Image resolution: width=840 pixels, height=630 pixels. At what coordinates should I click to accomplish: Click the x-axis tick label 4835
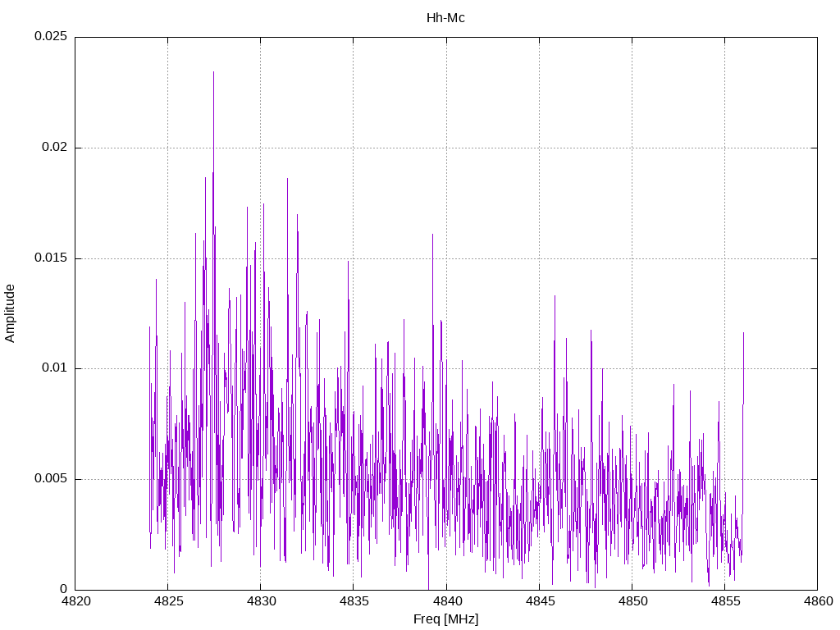tap(354, 601)
